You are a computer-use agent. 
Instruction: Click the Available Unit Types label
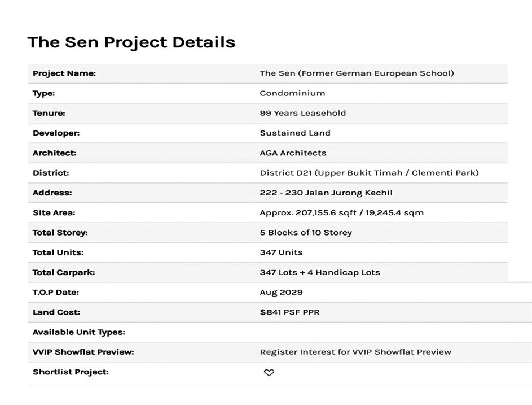pos(78,332)
